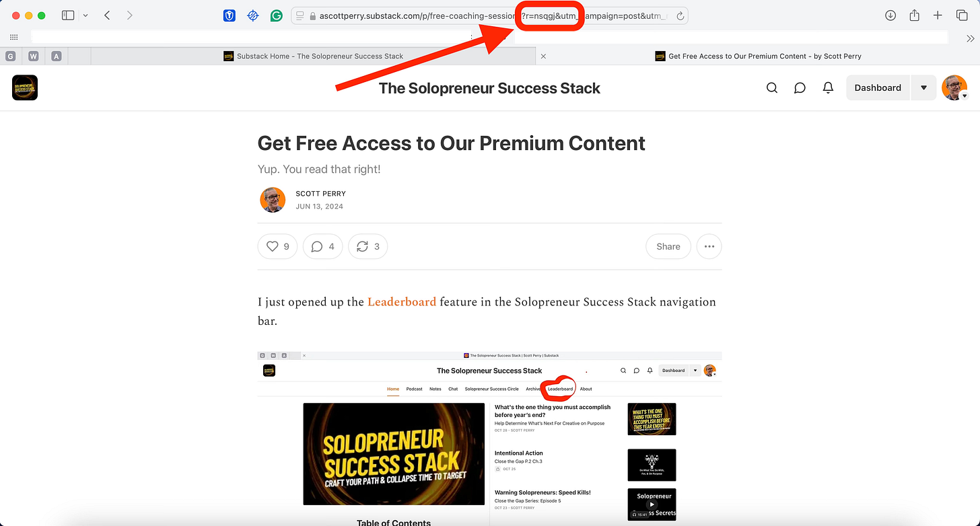Follow the orange Leaderboard link
Screen dimensions: 980x526
click(x=402, y=302)
